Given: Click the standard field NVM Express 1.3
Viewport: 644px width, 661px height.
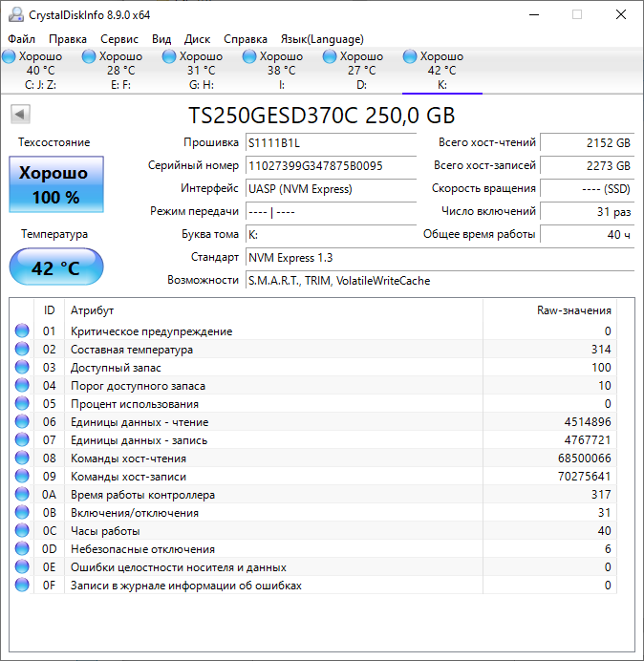Looking at the screenshot, I should (x=440, y=258).
